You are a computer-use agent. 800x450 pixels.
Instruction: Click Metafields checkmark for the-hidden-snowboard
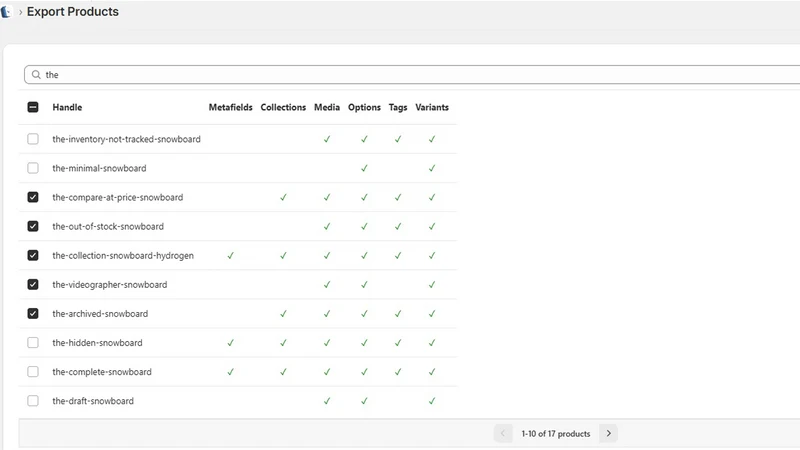[231, 342]
